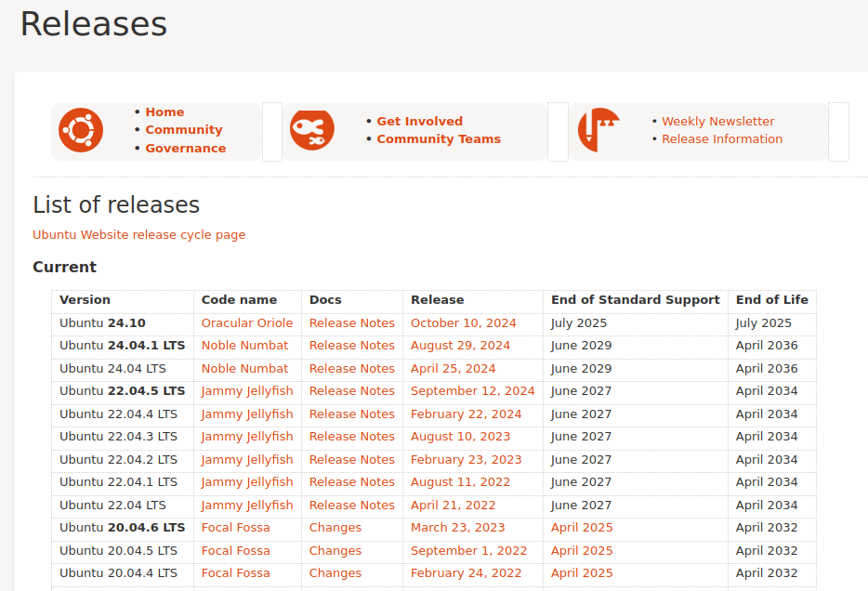Click the February 22, 2024 release date
This screenshot has height=591, width=868.
tap(466, 414)
